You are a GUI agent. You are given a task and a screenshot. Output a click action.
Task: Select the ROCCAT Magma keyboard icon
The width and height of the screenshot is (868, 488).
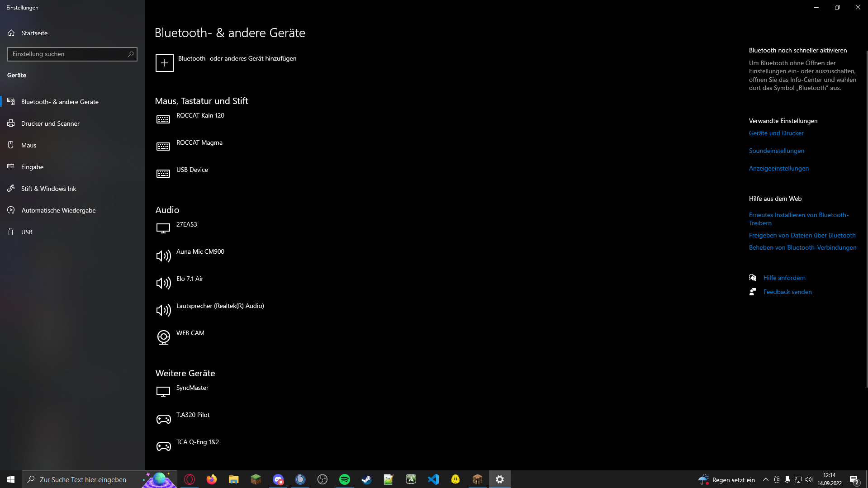pos(163,147)
